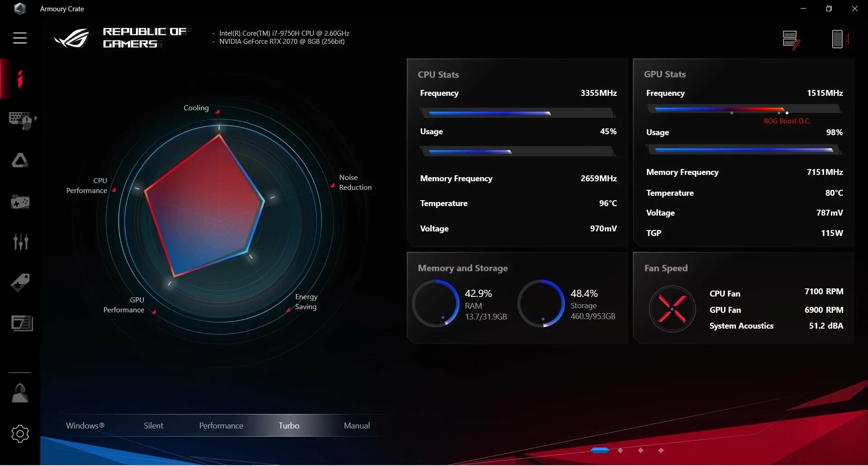Open the hamburger menu
The width and height of the screenshot is (868, 466).
pyautogui.click(x=20, y=38)
